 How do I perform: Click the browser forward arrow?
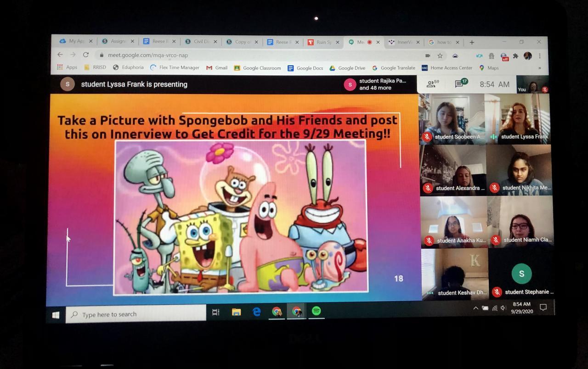click(73, 55)
